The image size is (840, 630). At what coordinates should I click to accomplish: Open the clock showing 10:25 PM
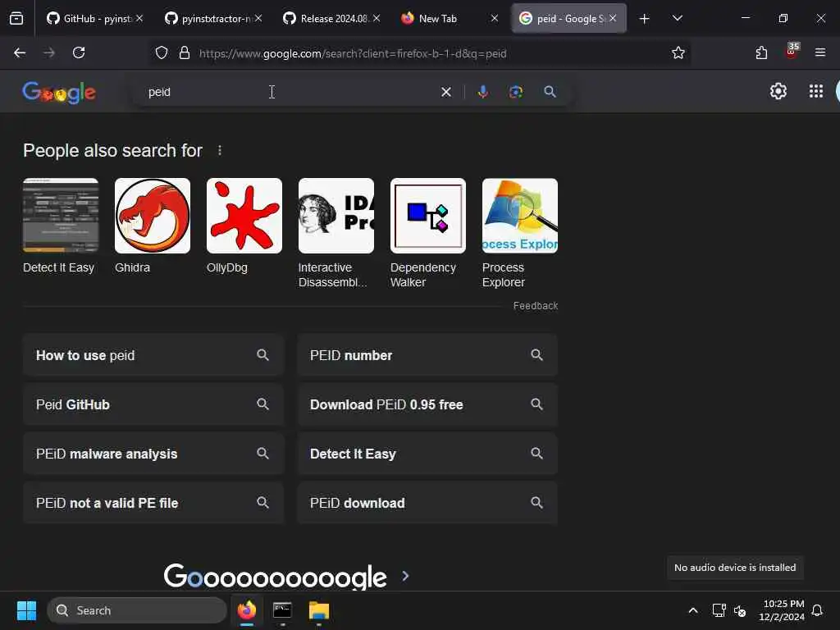pos(782,610)
